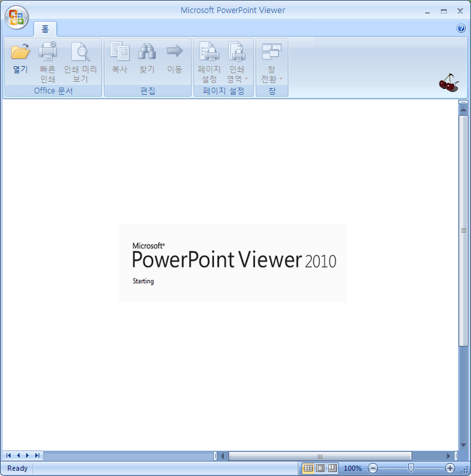Select the 홈 ribbon tab
The width and height of the screenshot is (471, 476).
tap(45, 29)
